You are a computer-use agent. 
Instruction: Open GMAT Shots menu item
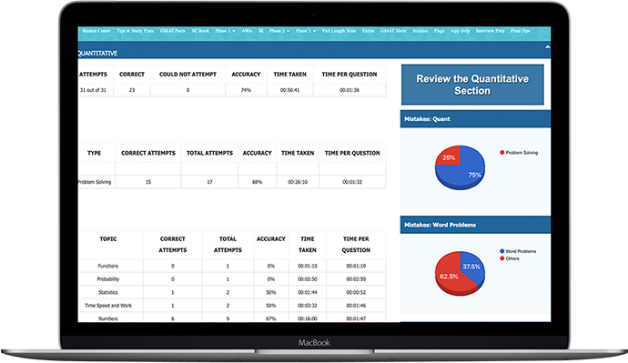(x=393, y=31)
